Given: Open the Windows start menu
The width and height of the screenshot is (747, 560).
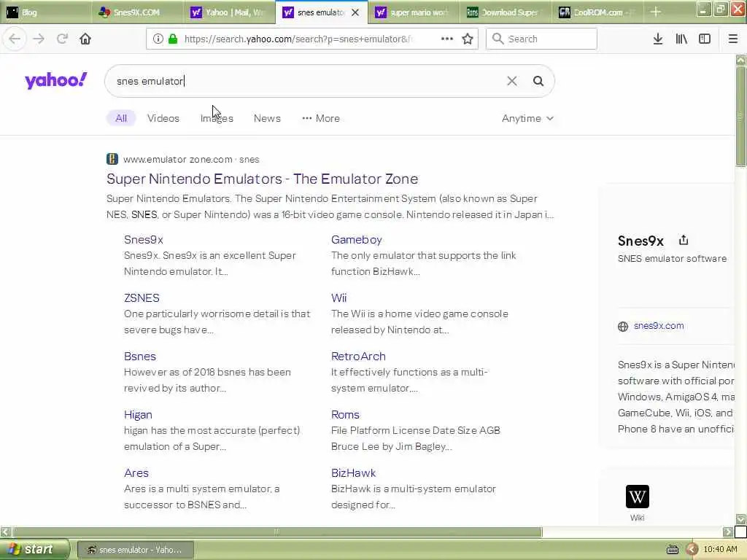Looking at the screenshot, I should pyautogui.click(x=34, y=550).
